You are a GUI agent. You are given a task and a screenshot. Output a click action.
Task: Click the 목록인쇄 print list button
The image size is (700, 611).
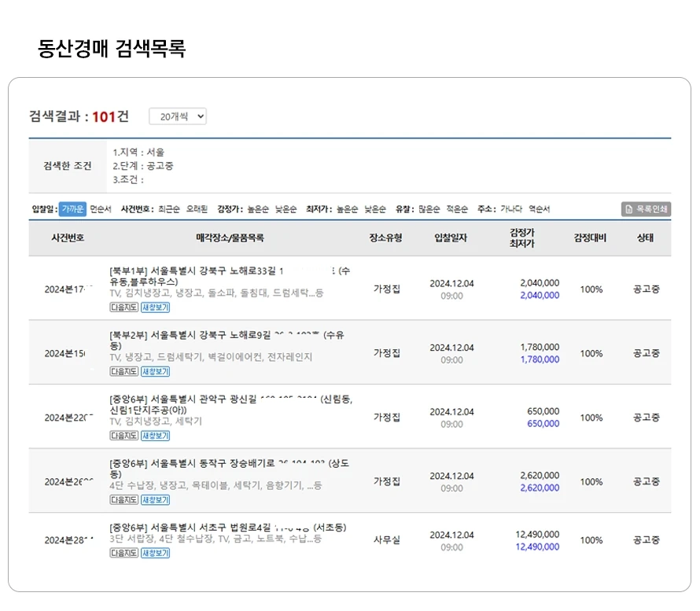(x=646, y=209)
